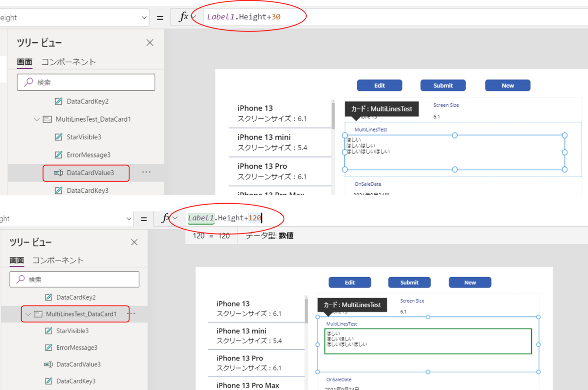Click the Edit button in lower app canvas
The width and height of the screenshot is (588, 390).
click(350, 283)
